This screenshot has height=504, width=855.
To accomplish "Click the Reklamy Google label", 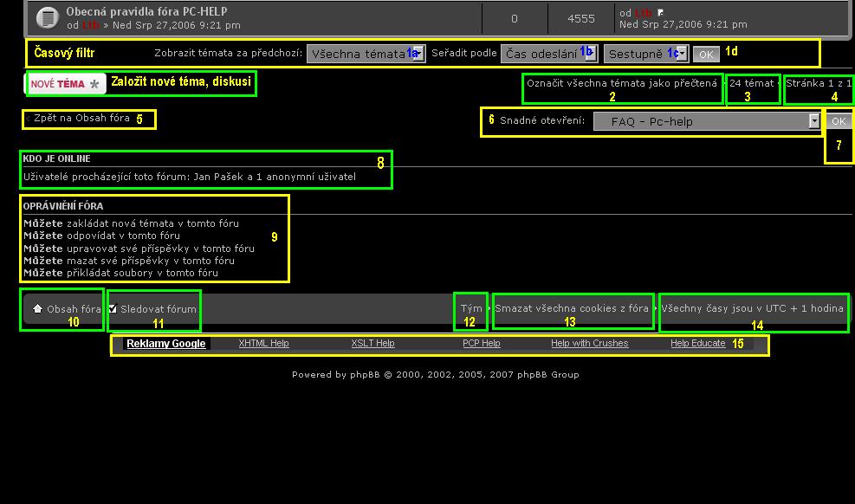I will (x=166, y=344).
